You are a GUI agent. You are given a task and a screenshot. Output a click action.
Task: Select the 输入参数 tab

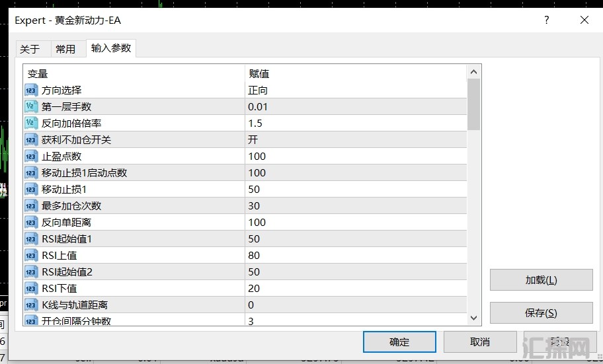(x=111, y=48)
